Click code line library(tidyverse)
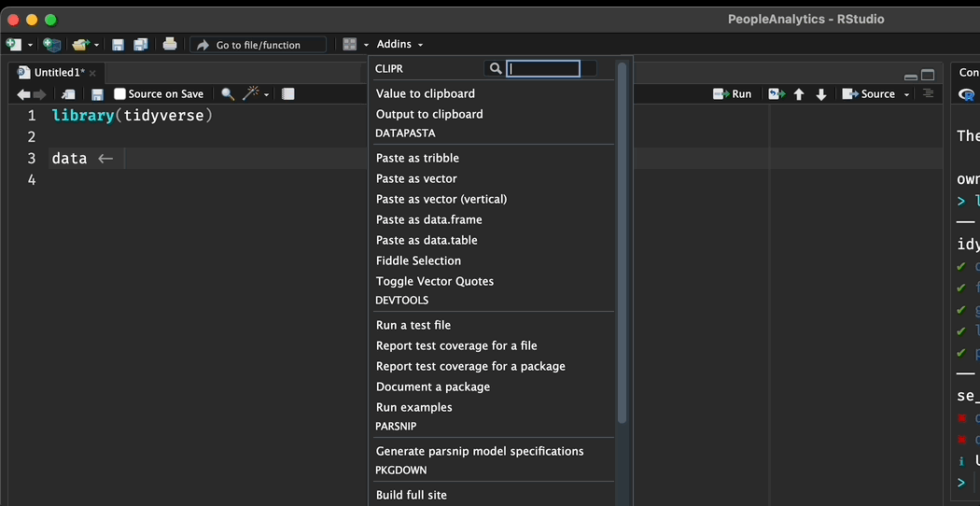This screenshot has width=980, height=506. click(x=133, y=116)
